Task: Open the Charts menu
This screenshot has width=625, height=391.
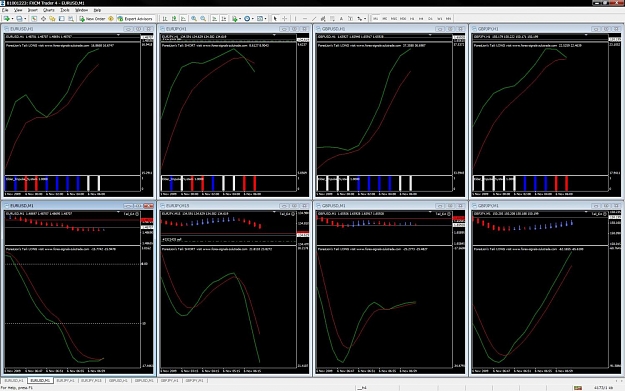Action: pos(49,10)
